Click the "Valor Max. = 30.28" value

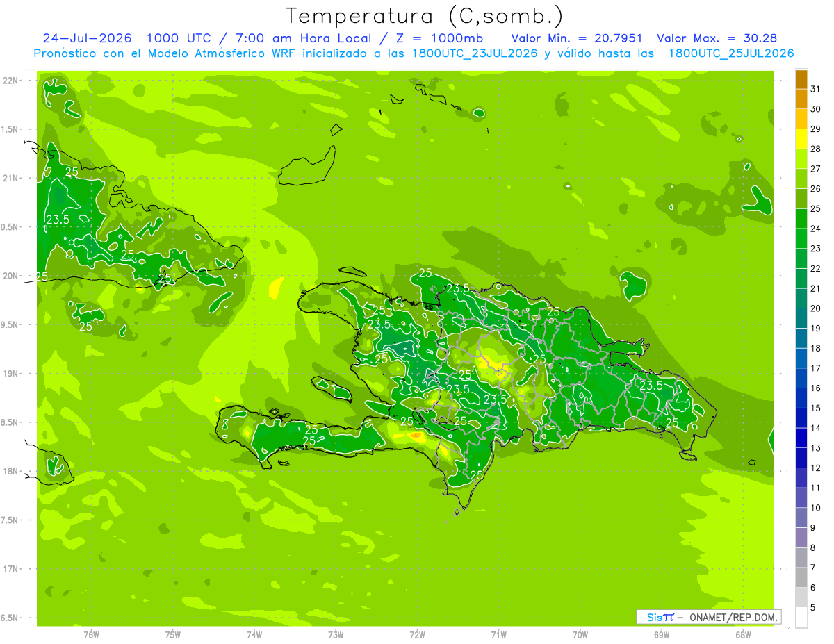pos(717,38)
